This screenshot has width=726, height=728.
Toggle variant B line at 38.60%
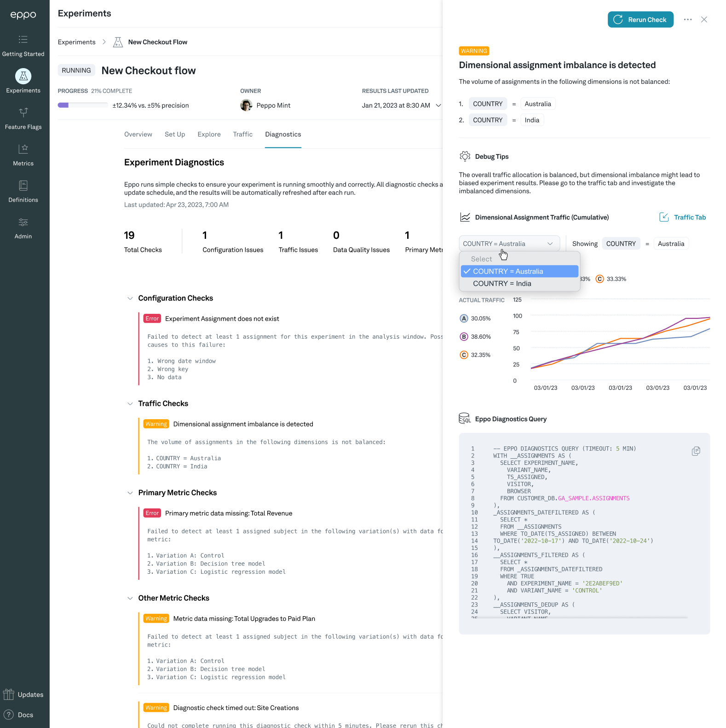[464, 337]
